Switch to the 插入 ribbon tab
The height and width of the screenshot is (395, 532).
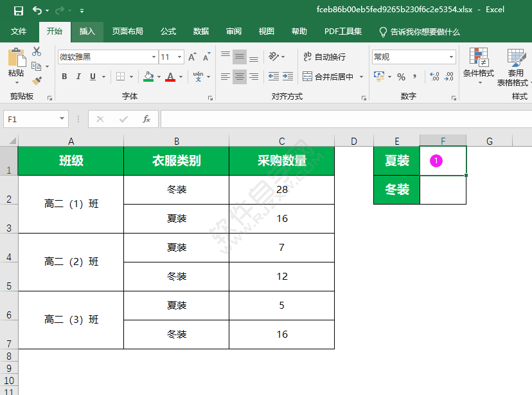(89, 32)
